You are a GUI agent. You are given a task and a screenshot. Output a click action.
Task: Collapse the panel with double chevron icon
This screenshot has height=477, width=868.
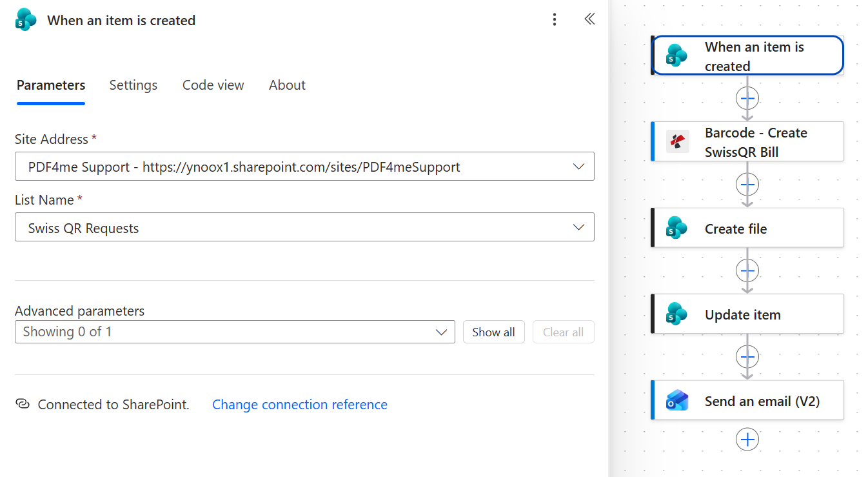pyautogui.click(x=589, y=19)
